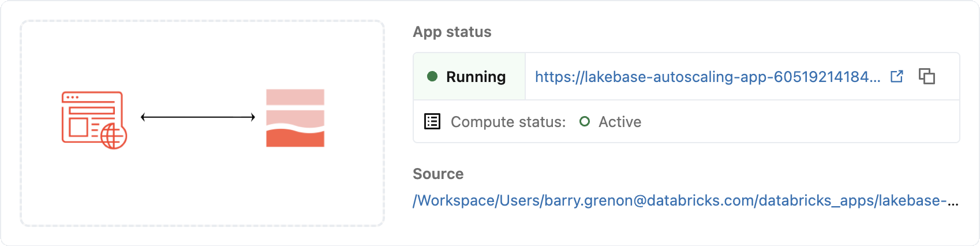The height and width of the screenshot is (246, 980).
Task: Click the web app browser icon
Action: [x=92, y=118]
